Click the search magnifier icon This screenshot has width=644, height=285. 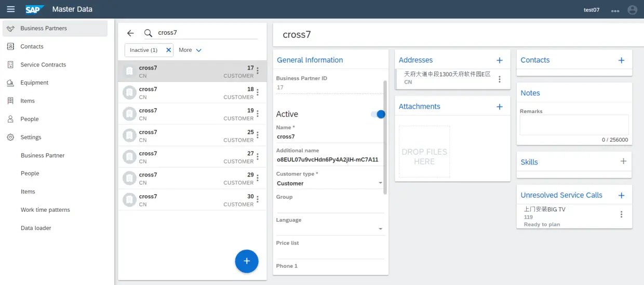coord(148,33)
